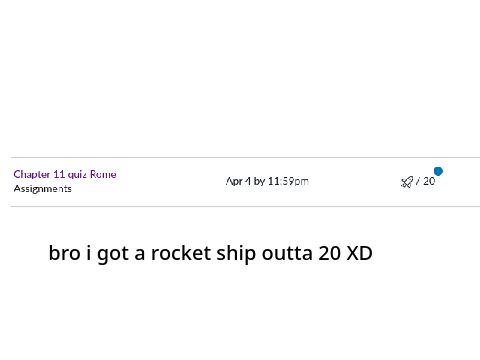This screenshot has height=360, width=480.
Task: Click the "11:59pm" due time
Action: tap(288, 181)
